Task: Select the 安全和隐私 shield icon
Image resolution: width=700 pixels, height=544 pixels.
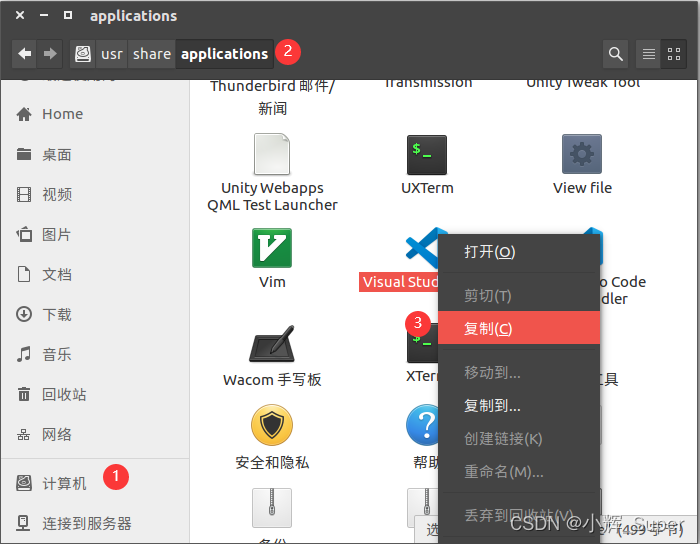Action: point(272,425)
